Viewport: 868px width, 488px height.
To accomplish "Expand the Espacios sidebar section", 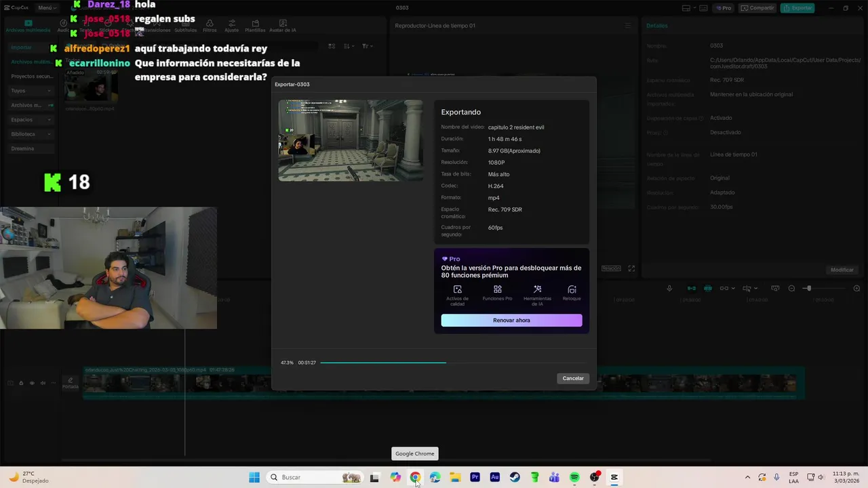I will [31, 119].
